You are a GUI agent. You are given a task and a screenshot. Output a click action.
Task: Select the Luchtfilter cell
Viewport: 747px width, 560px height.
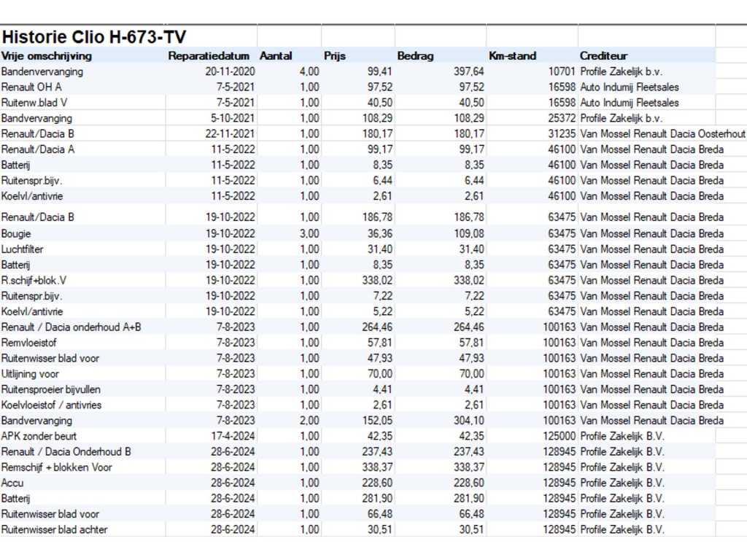click(23, 249)
